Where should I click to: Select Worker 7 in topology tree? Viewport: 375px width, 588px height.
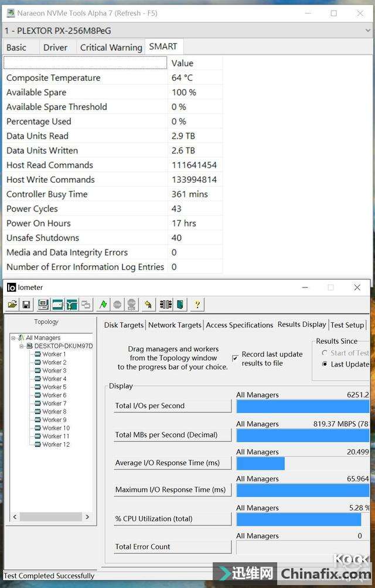point(54,404)
